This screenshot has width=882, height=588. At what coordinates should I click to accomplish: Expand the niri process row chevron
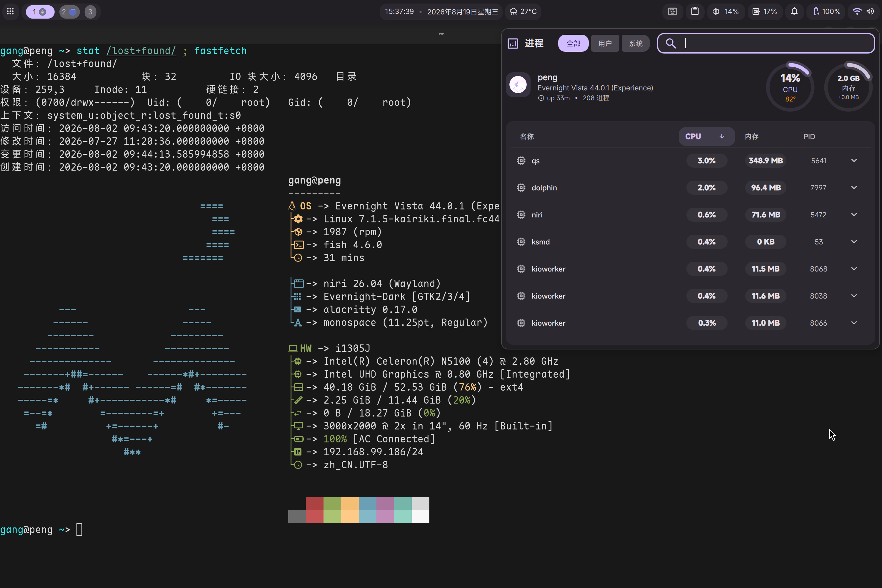point(854,214)
